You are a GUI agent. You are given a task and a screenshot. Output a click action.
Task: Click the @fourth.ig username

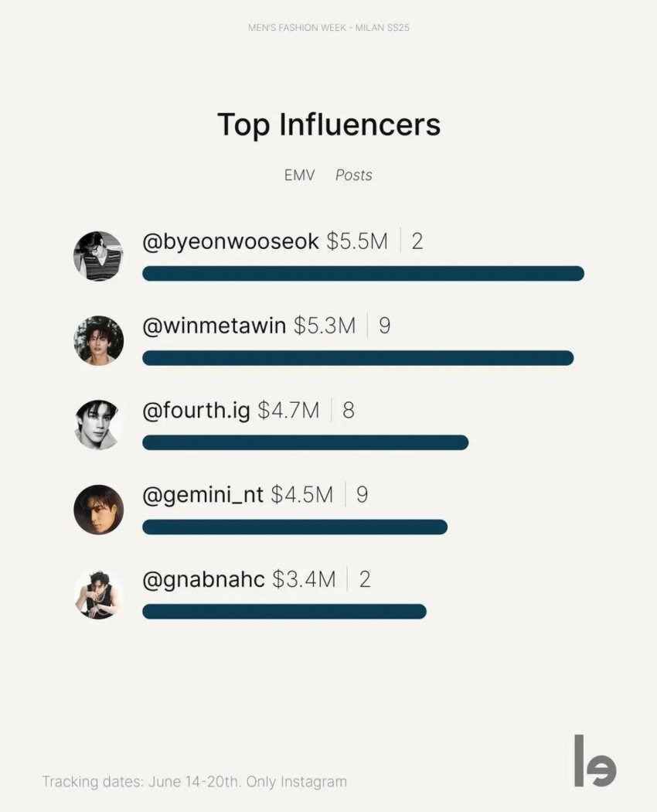(x=196, y=410)
